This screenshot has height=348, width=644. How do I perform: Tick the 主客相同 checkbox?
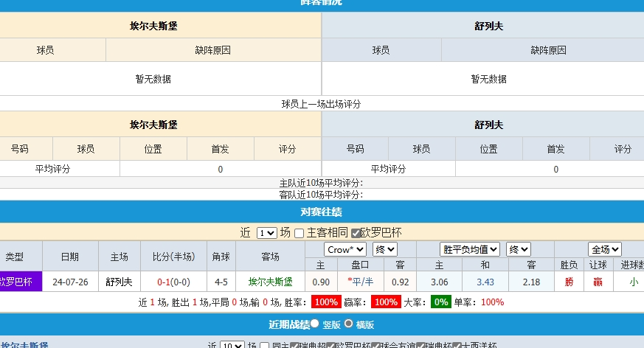tap(300, 234)
